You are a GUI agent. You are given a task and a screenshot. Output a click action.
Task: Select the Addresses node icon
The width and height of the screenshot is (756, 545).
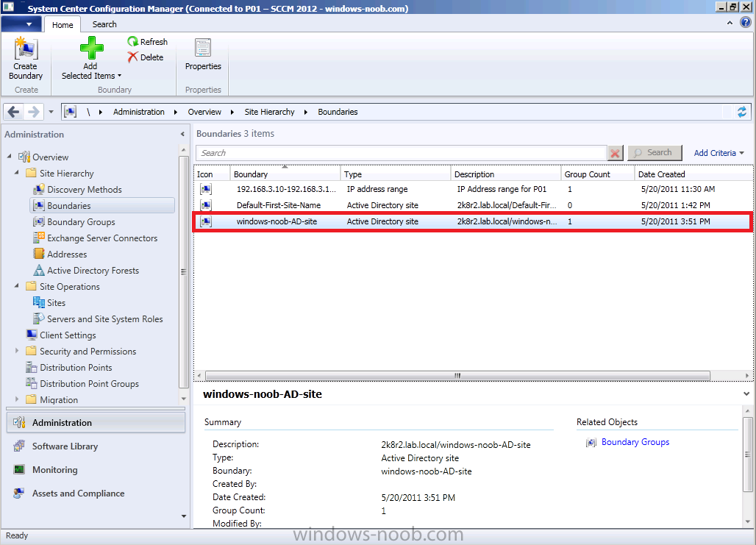point(38,254)
